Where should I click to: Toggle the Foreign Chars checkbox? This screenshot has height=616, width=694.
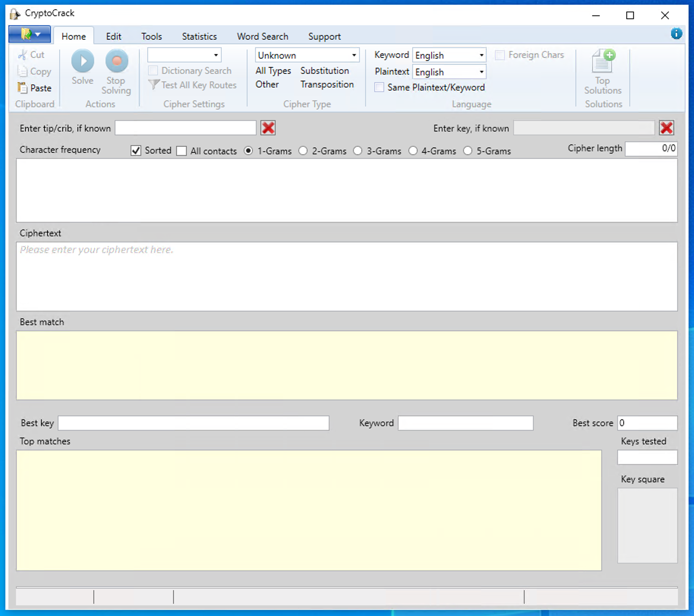pyautogui.click(x=500, y=55)
